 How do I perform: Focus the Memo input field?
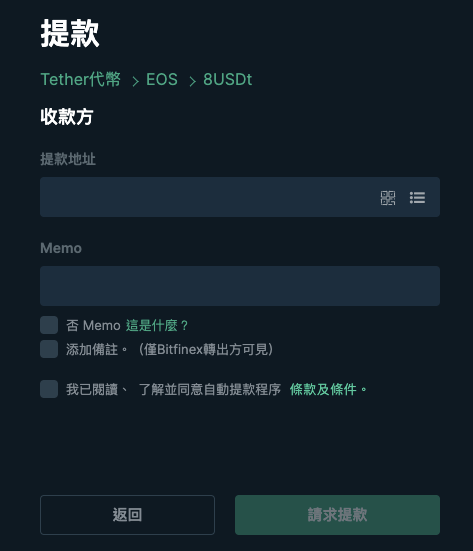point(240,286)
